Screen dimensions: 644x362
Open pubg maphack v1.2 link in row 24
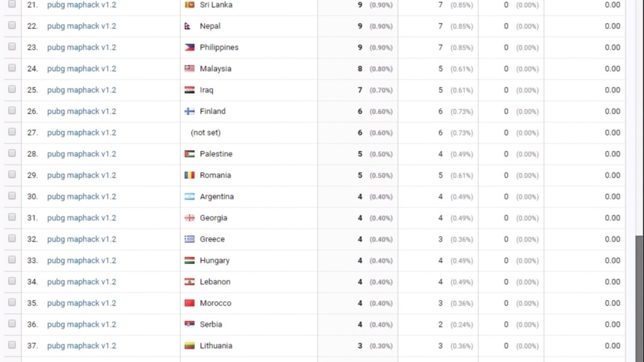pyautogui.click(x=82, y=69)
